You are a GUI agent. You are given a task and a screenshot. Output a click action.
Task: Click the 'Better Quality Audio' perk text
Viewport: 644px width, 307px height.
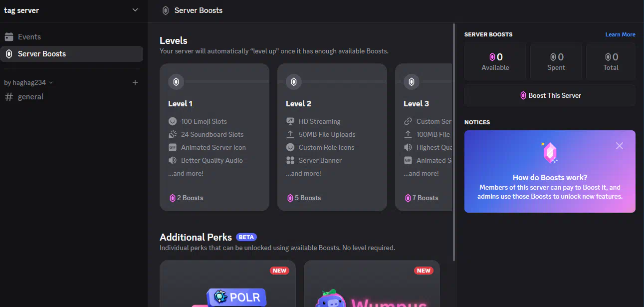click(x=212, y=160)
